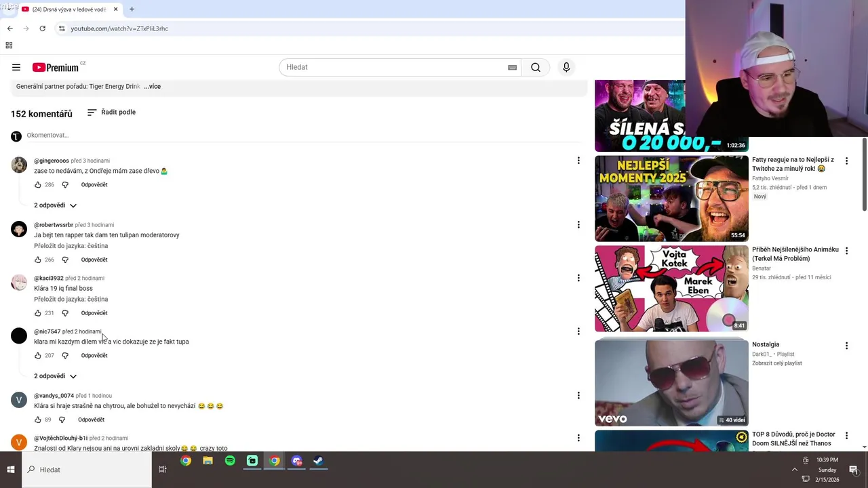Focus the YouTube Hledat search field
868x488 pixels.
393,67
